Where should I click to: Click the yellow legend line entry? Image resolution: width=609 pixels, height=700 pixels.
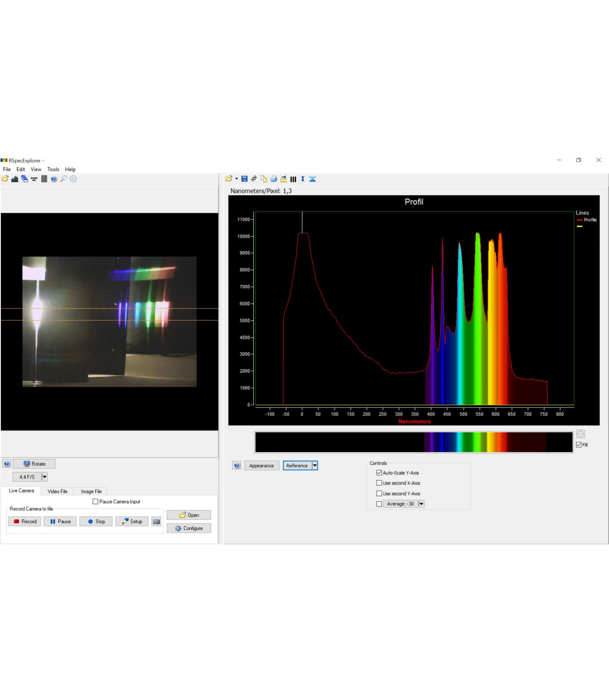tap(579, 226)
